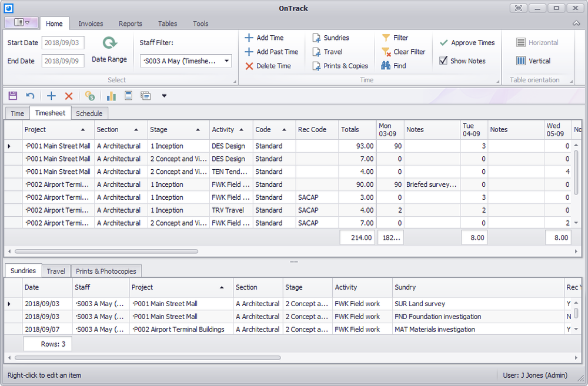Viewport: 588px width, 386px height.
Task: Switch to the Schedule view tab
Action: tap(89, 113)
